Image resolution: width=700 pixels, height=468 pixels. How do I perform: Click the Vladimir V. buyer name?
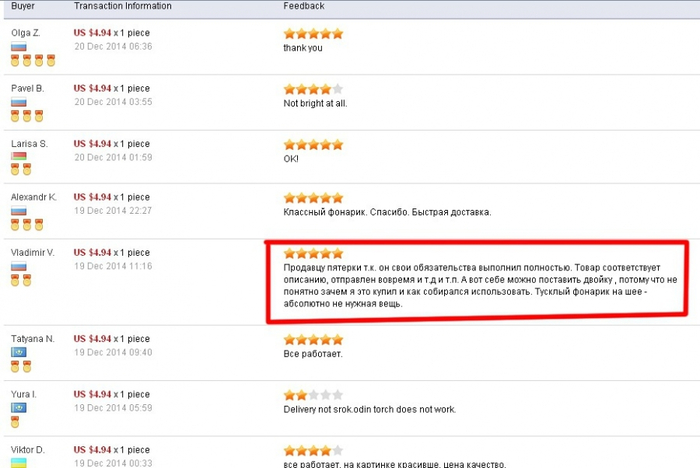(33, 253)
